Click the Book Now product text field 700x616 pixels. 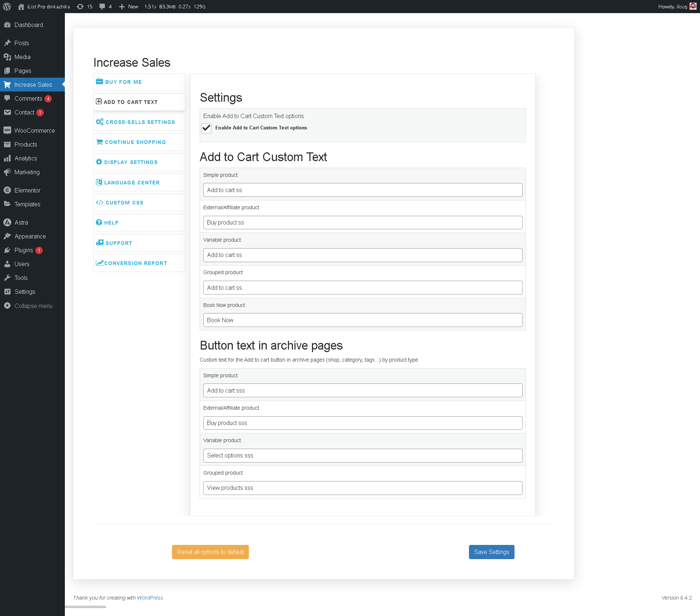click(x=363, y=320)
